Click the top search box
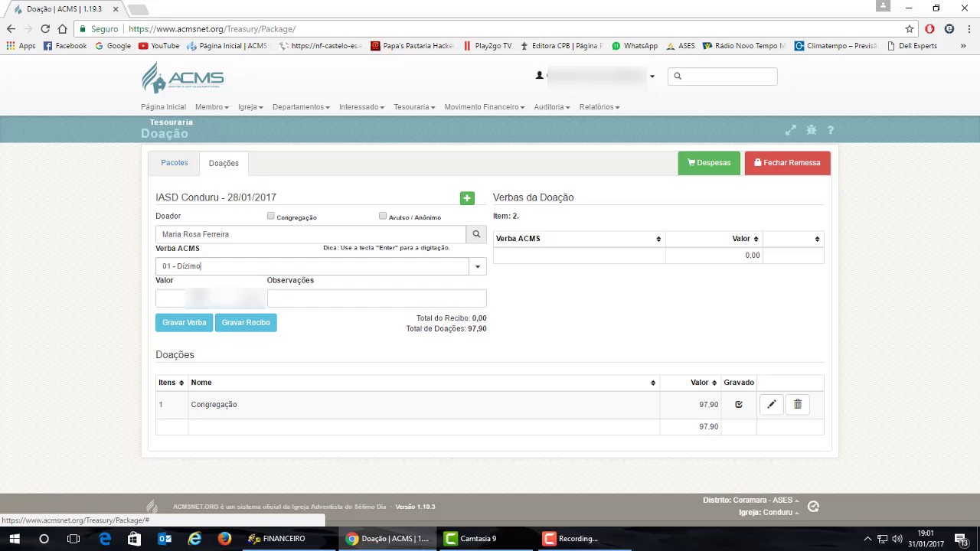The width and height of the screenshot is (980, 551). (722, 77)
